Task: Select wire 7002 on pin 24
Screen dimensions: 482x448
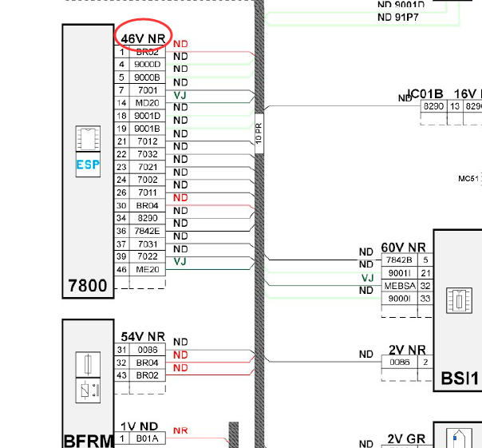Action: pos(148,180)
